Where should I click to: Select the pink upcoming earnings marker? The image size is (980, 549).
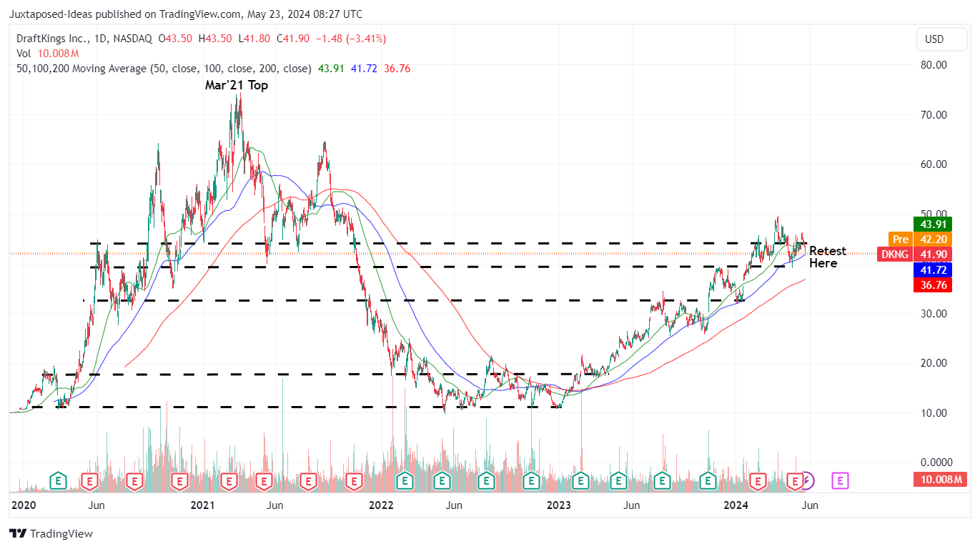point(841,480)
